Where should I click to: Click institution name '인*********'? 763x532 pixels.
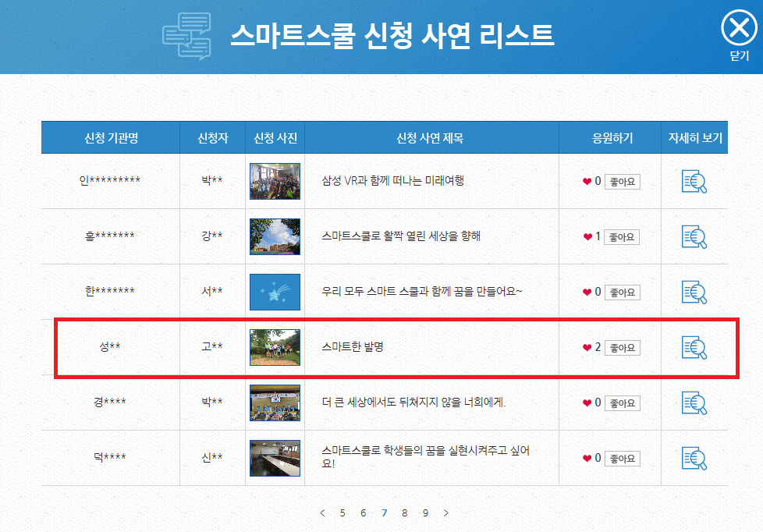click(110, 180)
